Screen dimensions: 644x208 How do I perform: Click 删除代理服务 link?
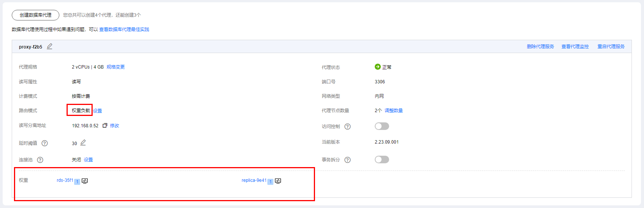point(540,47)
